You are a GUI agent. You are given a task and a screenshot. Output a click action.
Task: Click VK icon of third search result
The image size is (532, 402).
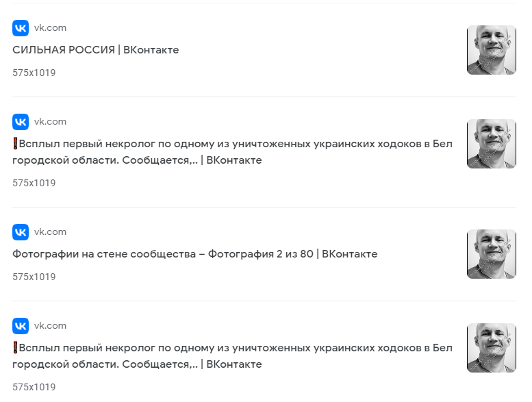tap(21, 232)
